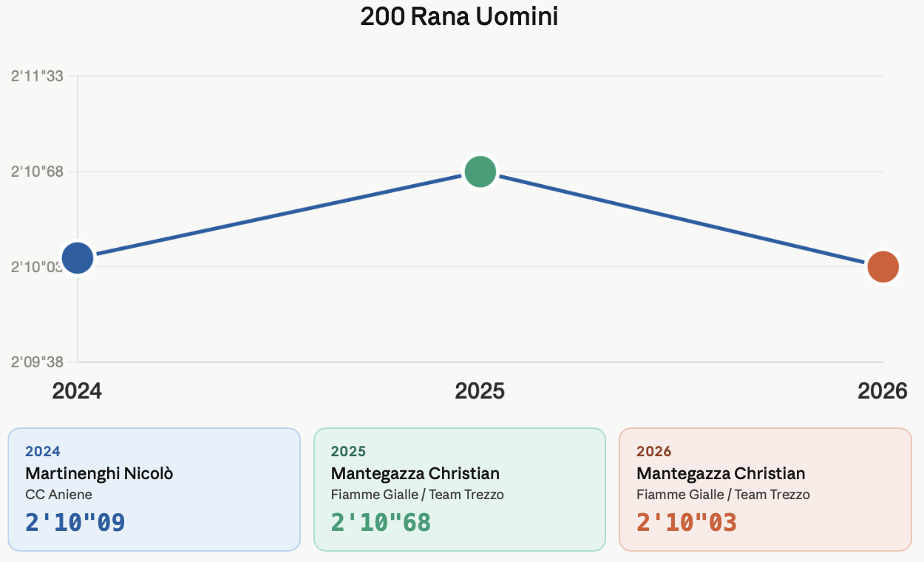Image resolution: width=924 pixels, height=562 pixels.
Task: Click the 2'11"33 y-axis label
Action: click(36, 76)
